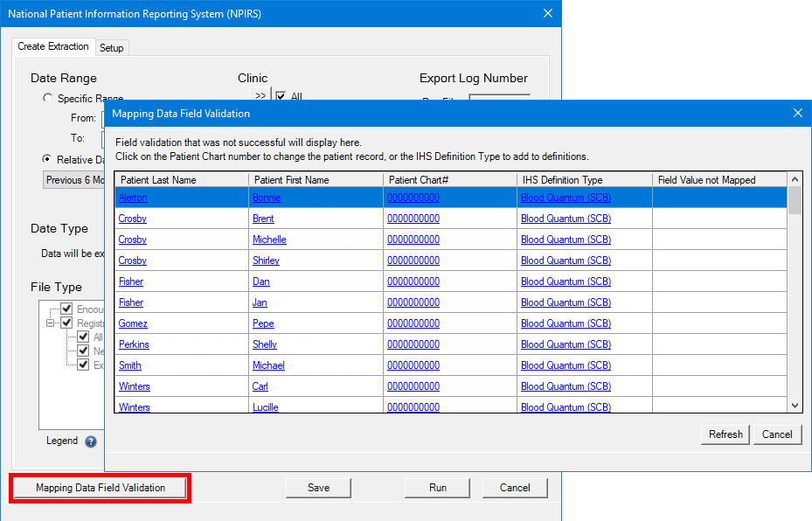The image size is (812, 521).
Task: Sort by the Patient Chart# column header
Action: [x=418, y=180]
